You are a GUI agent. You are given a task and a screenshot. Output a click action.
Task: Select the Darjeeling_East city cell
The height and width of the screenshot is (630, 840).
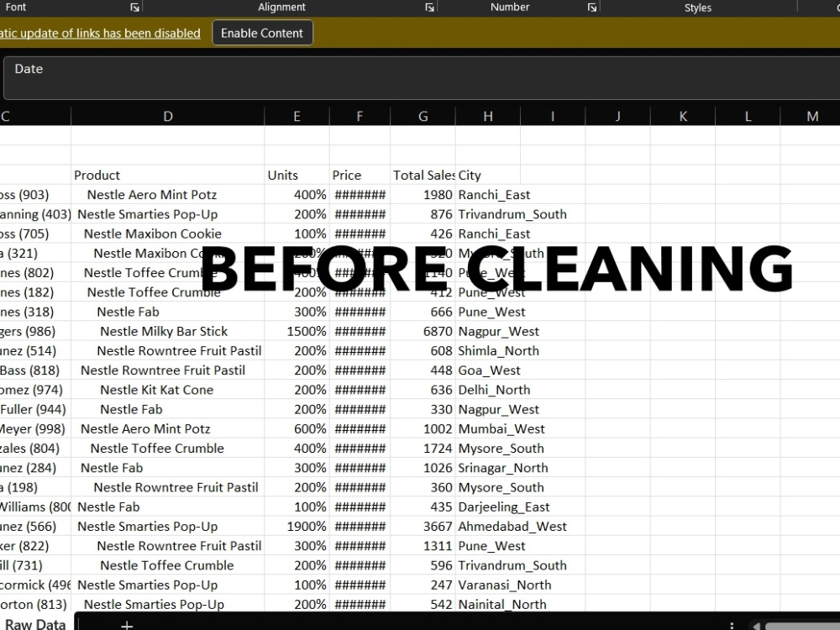pyautogui.click(x=504, y=507)
